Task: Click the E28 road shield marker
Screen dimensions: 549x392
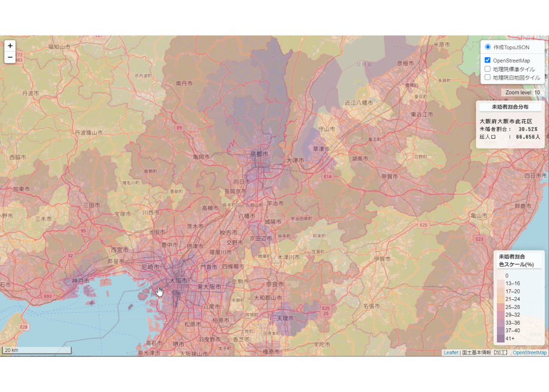Action: 23,327
